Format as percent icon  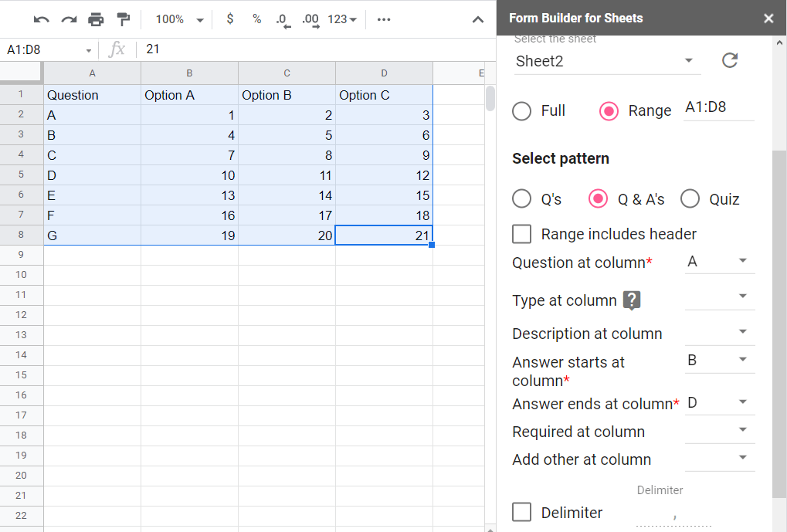tap(257, 19)
